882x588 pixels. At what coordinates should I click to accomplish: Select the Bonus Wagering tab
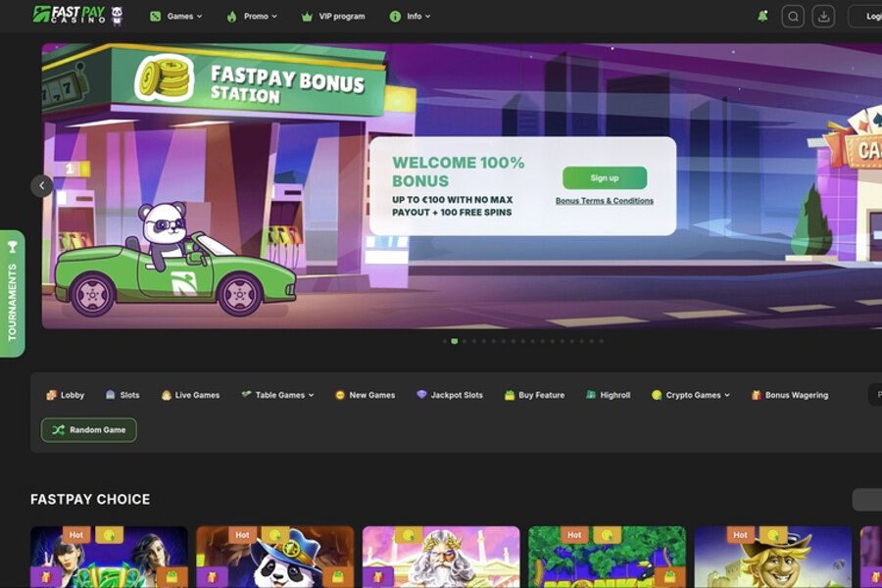point(790,395)
